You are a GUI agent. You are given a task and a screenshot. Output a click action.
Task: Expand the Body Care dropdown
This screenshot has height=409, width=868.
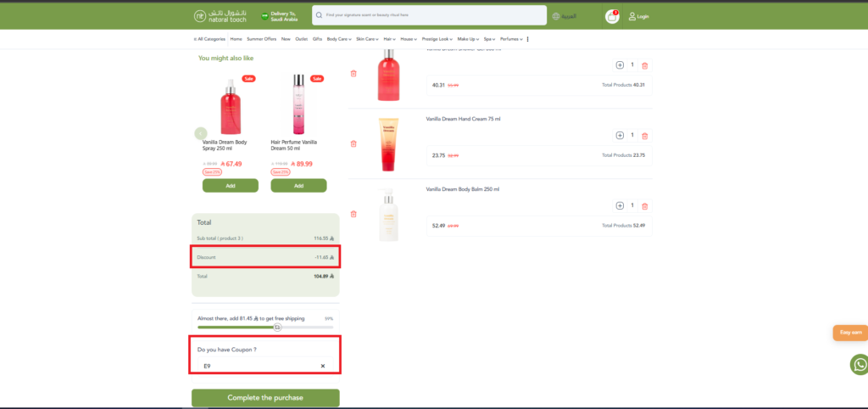coord(337,39)
